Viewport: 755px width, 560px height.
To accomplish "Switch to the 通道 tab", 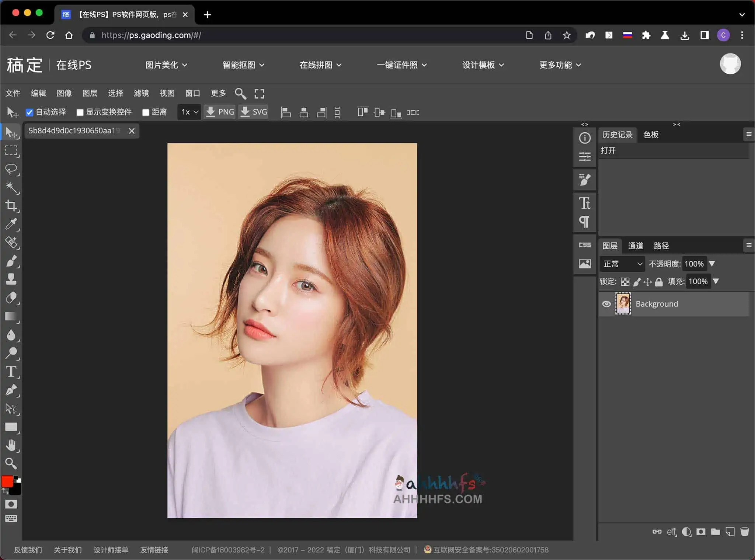I will (x=636, y=246).
